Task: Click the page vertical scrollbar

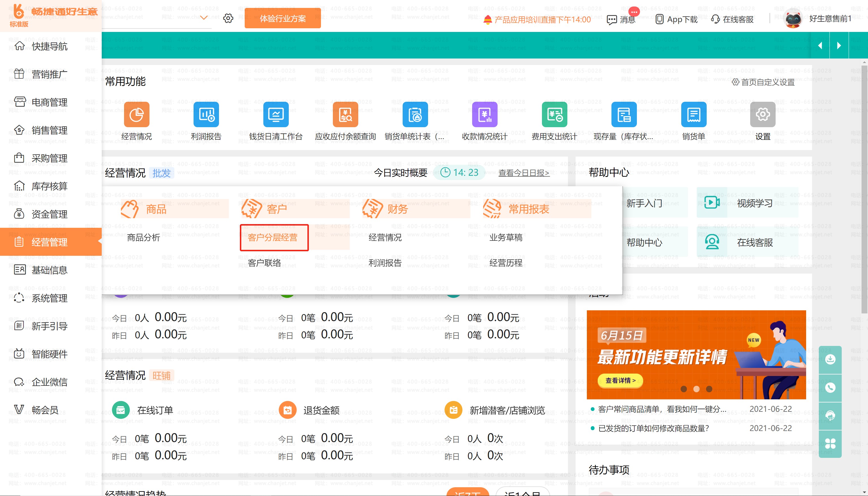Action: coord(864,189)
